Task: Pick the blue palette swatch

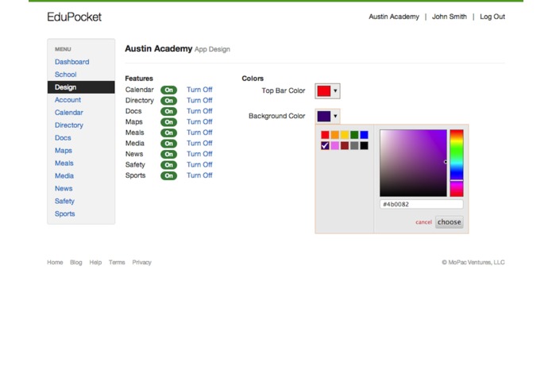Action: pyautogui.click(x=365, y=135)
